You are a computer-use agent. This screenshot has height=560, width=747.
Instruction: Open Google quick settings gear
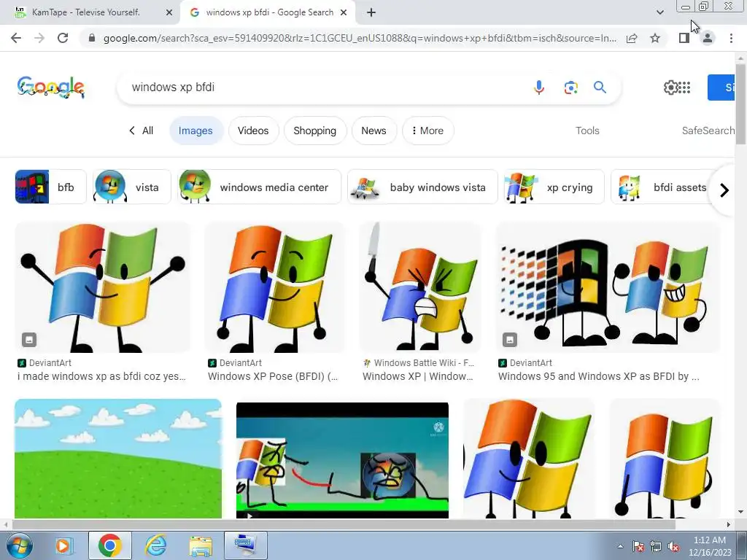(670, 87)
